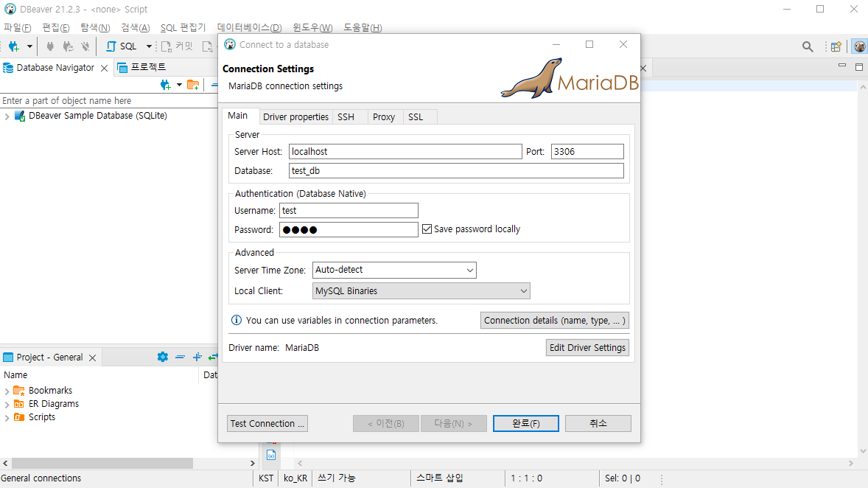
Task: Open the 데이터베이스(D) menu
Action: coord(250,27)
